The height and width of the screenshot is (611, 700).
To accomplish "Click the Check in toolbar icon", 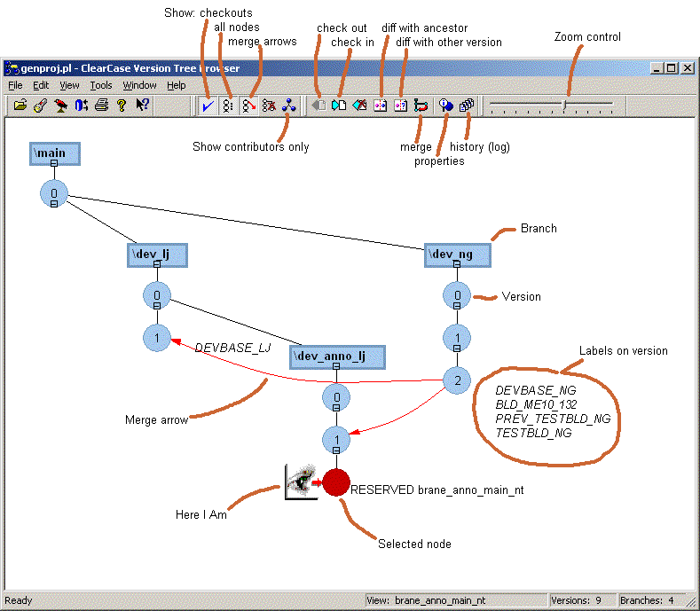I will pos(339,106).
